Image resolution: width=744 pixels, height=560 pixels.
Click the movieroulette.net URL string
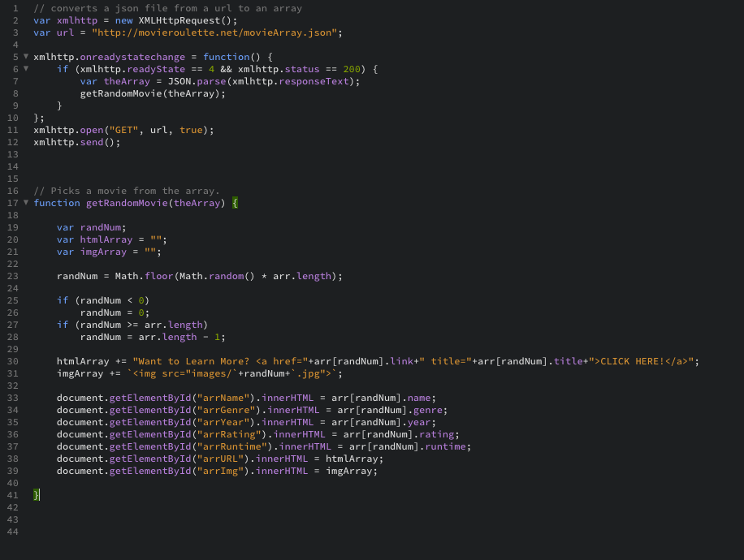click(214, 32)
